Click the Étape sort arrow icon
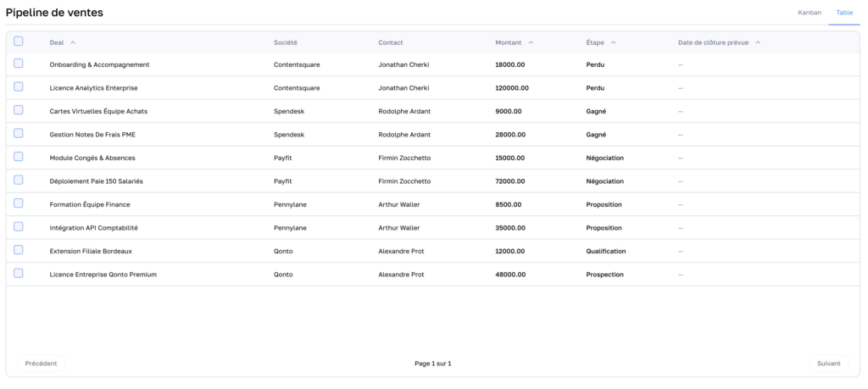 click(x=613, y=42)
